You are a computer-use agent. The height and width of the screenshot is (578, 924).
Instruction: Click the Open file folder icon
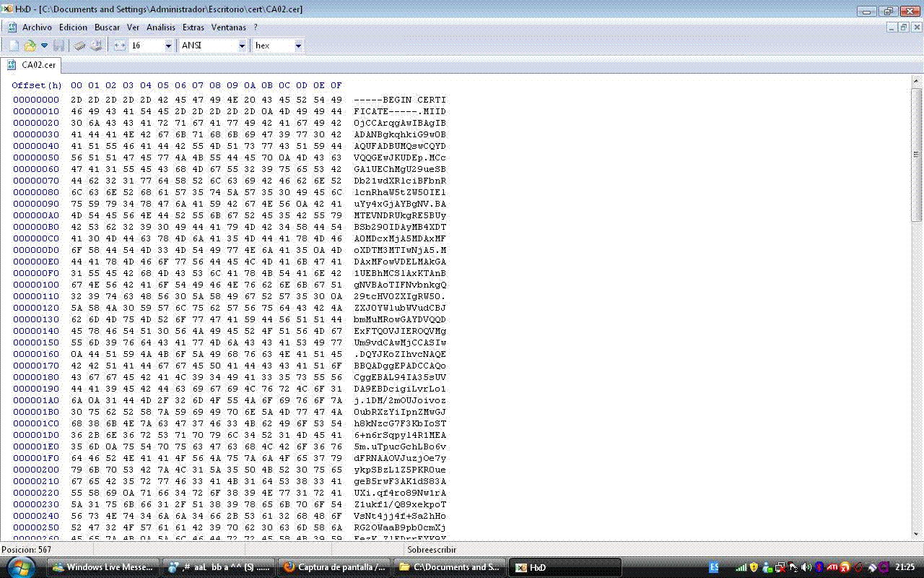(30, 46)
